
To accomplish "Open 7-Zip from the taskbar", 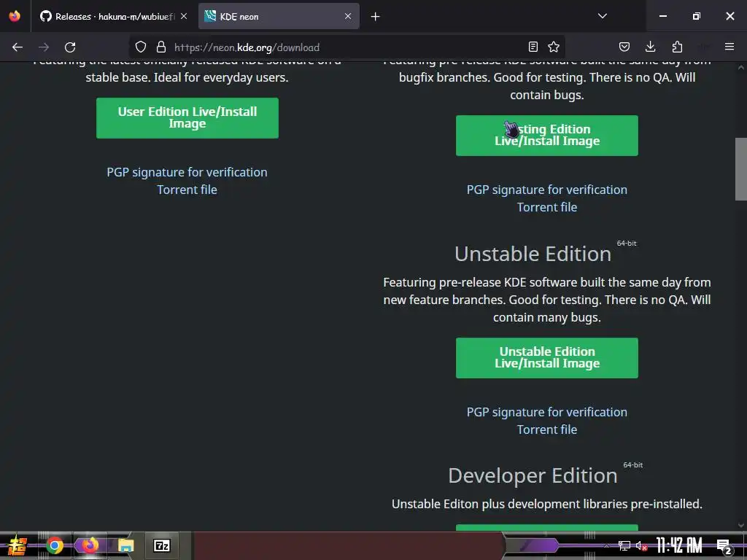I will [x=161, y=545].
